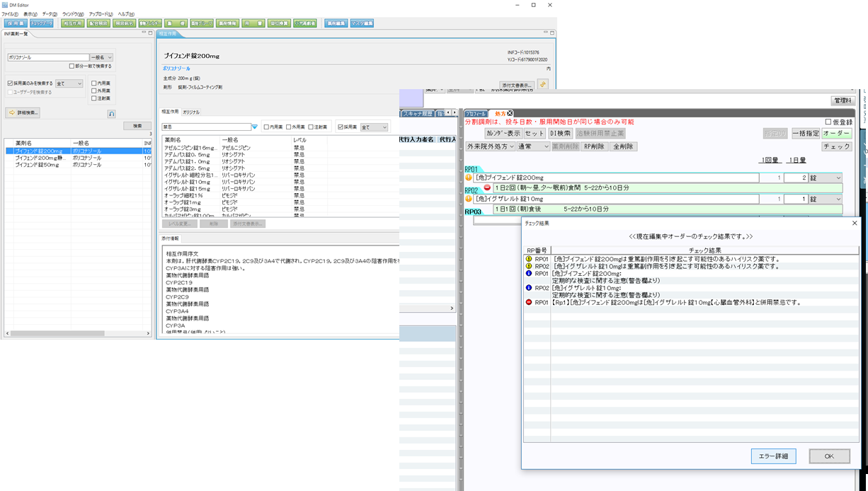Click the yellow warning icon on the first check result row

(529, 259)
